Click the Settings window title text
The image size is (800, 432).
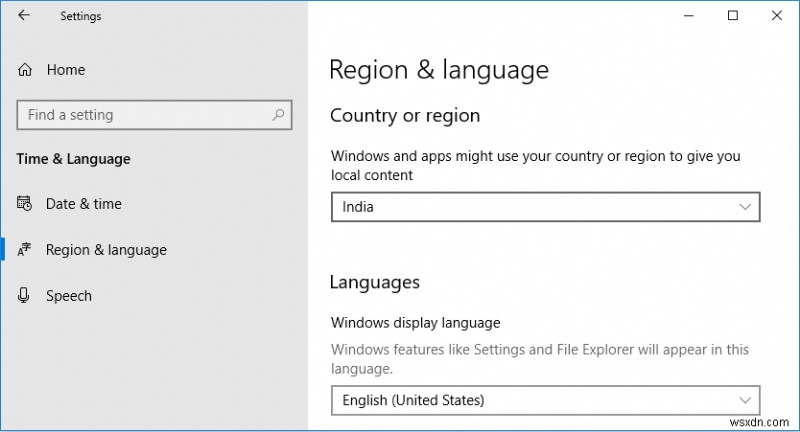tap(81, 16)
